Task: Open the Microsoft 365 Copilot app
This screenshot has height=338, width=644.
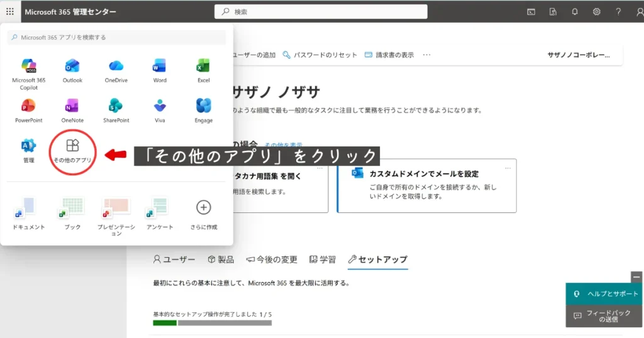Action: (x=28, y=67)
